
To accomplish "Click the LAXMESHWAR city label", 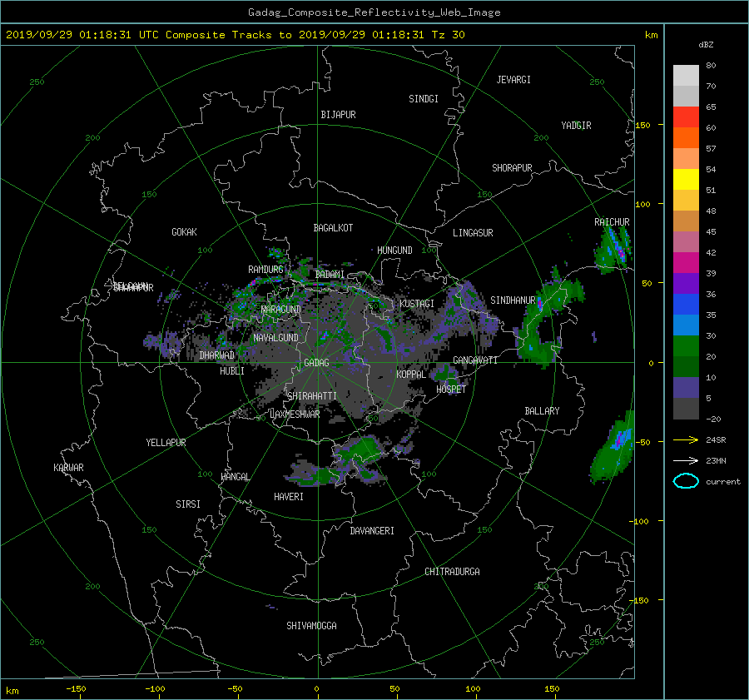I will (x=295, y=415).
